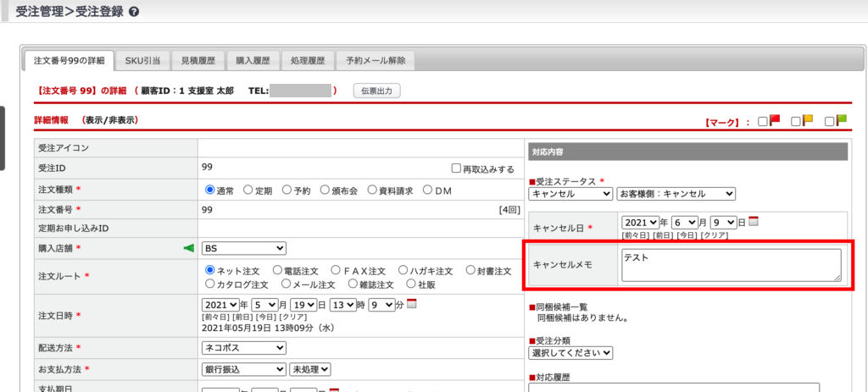
Task: Open the 受注ステータス キャンセル dropdown
Action: pyautogui.click(x=570, y=194)
